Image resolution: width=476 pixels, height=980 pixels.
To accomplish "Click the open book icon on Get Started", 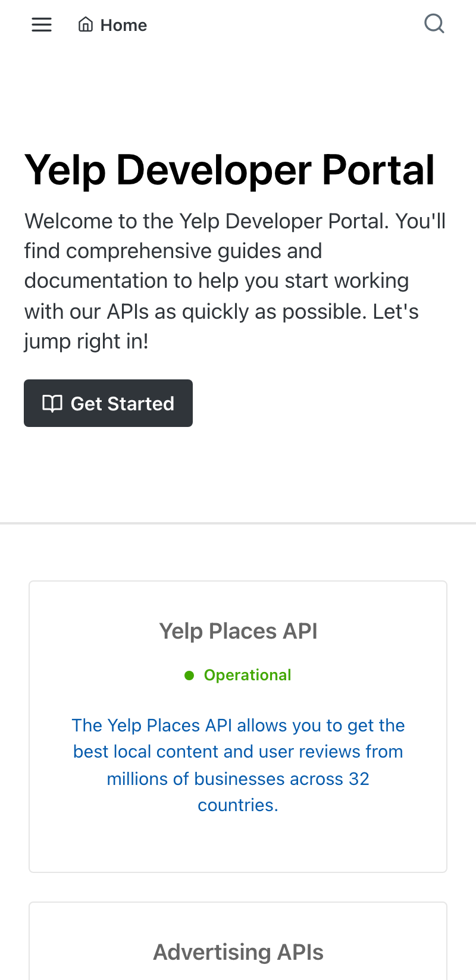I will (x=52, y=403).
